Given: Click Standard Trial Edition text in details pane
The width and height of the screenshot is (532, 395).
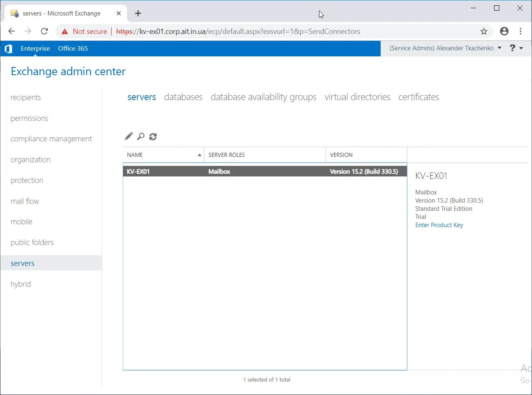Looking at the screenshot, I should [444, 209].
